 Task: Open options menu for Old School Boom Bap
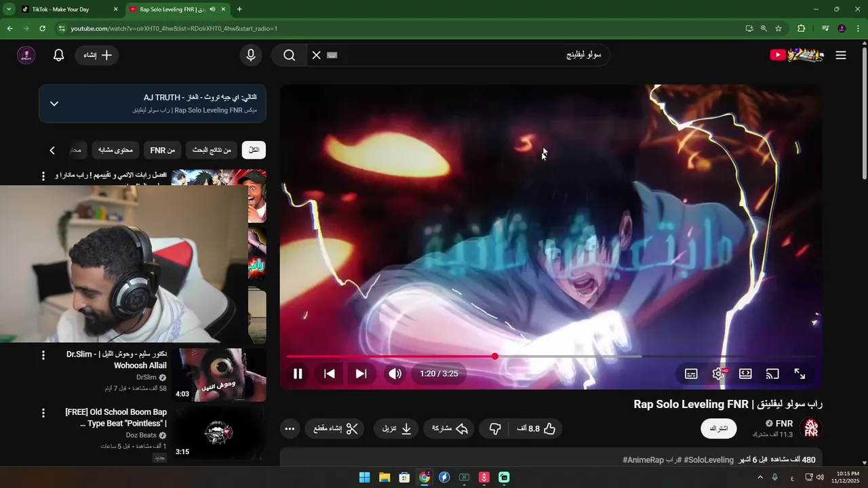pyautogui.click(x=43, y=413)
